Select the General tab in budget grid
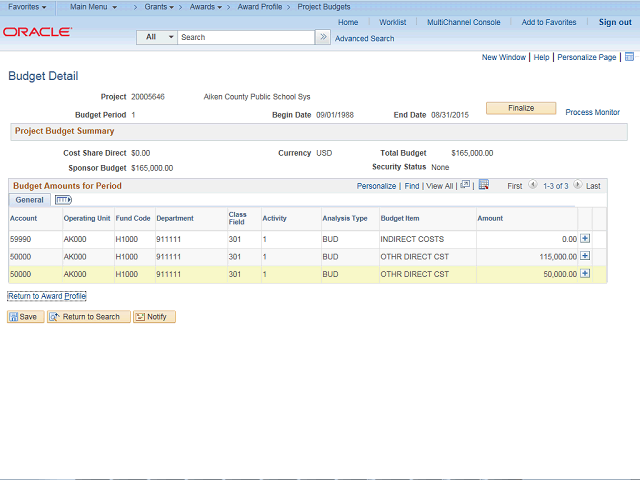The height and width of the screenshot is (480, 640). tap(29, 200)
